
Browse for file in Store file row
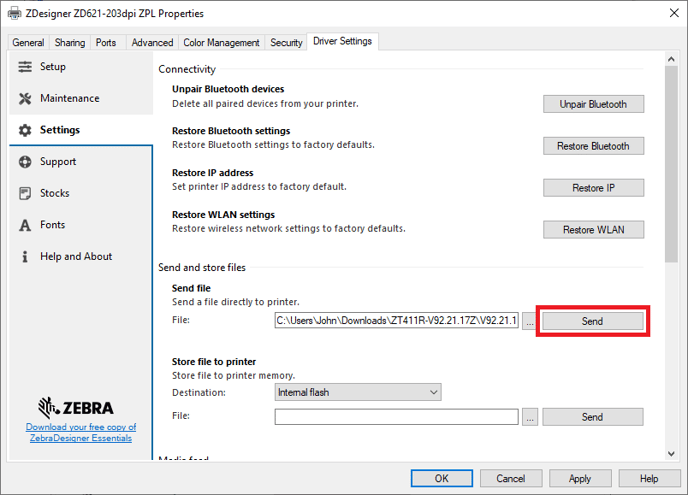(x=530, y=417)
